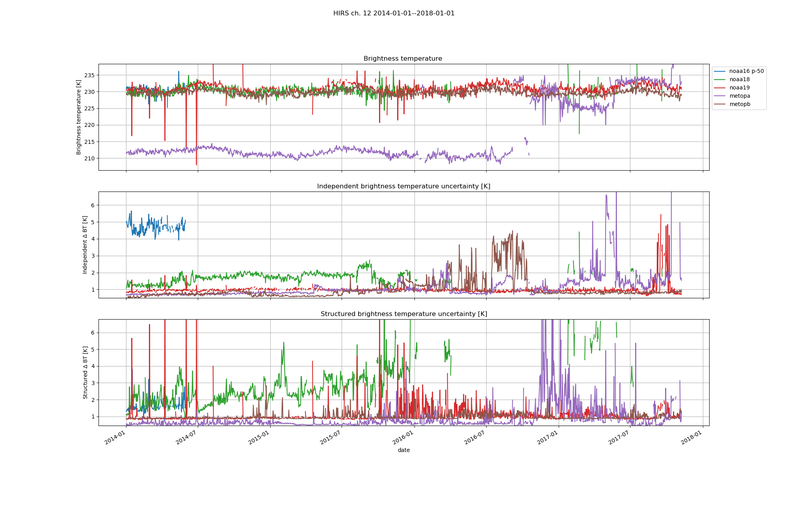Click the noaa16 p-50 legend line swatch
This screenshot has height=532, width=788.
tap(720, 71)
